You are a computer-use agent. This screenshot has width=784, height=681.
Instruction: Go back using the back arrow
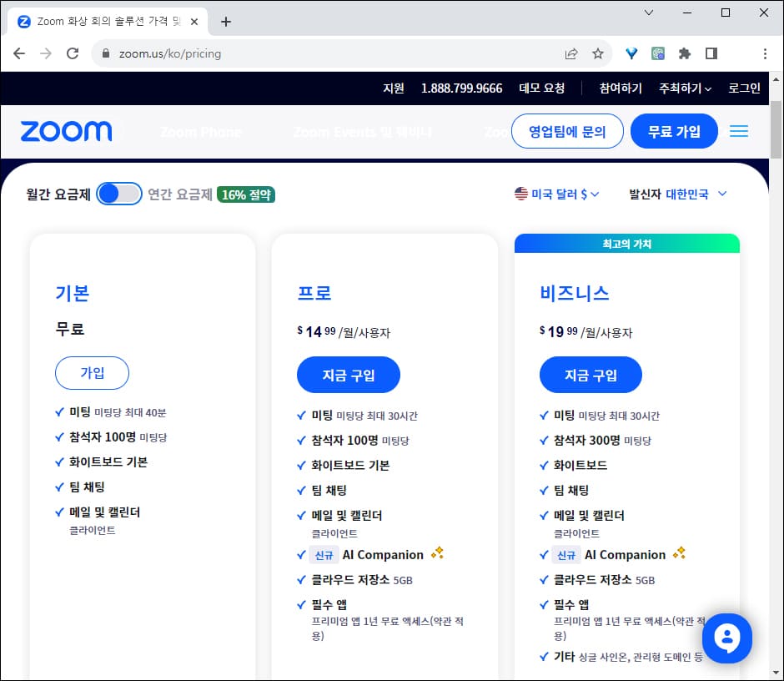click(18, 53)
